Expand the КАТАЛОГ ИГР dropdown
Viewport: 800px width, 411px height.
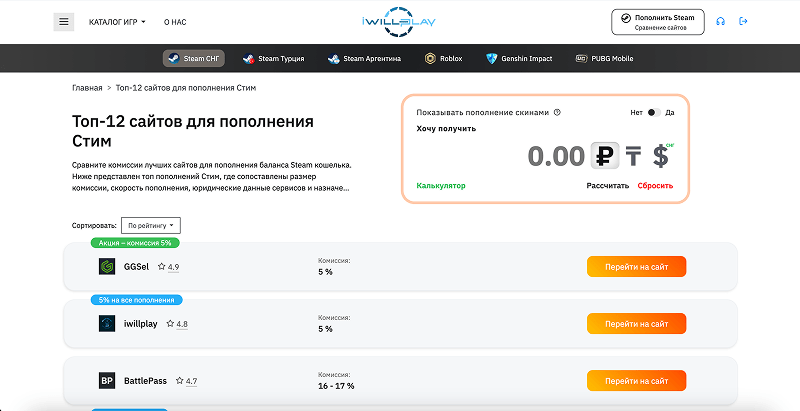117,22
